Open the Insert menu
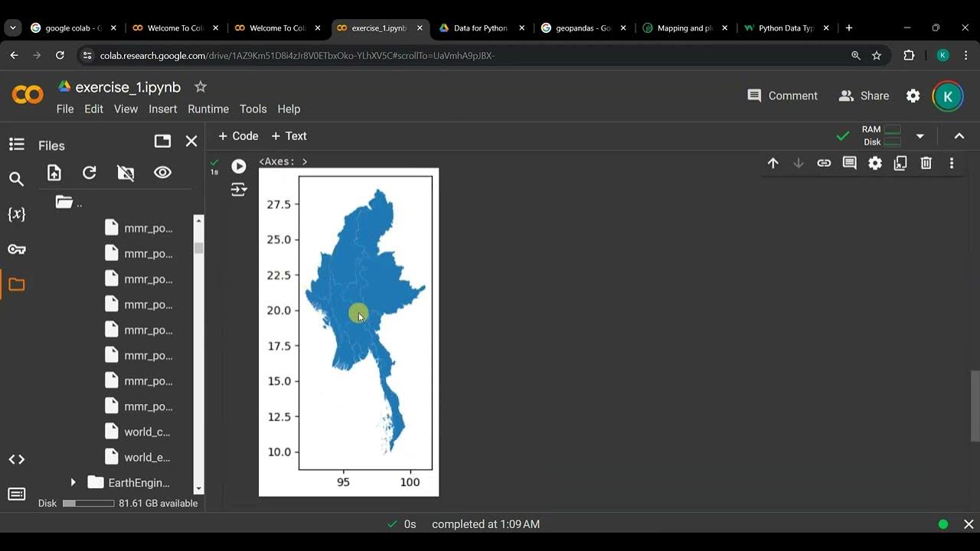 [162, 109]
